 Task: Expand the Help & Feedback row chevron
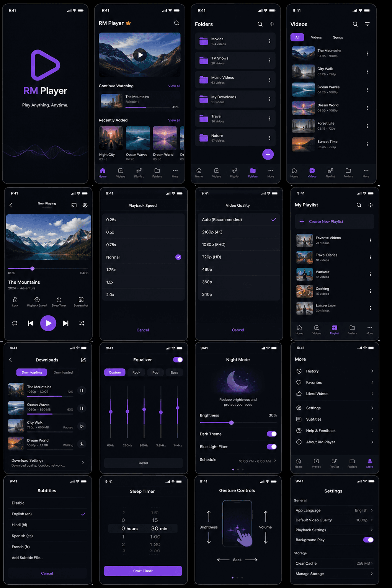pos(372,431)
